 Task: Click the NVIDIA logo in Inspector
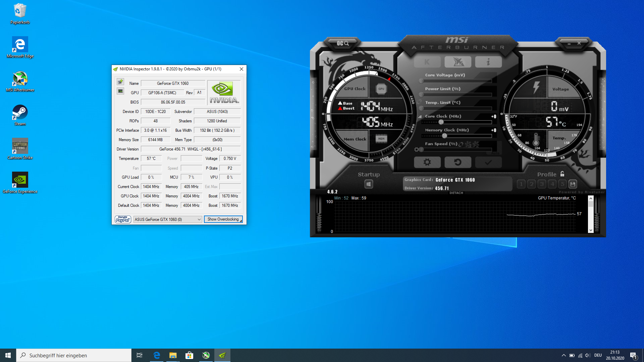click(x=224, y=93)
